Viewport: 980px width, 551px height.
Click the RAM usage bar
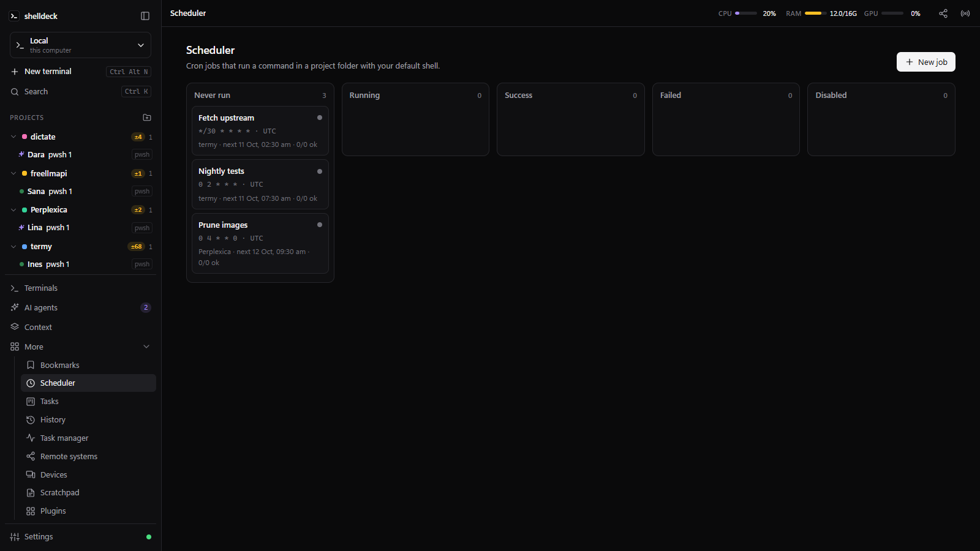(815, 13)
